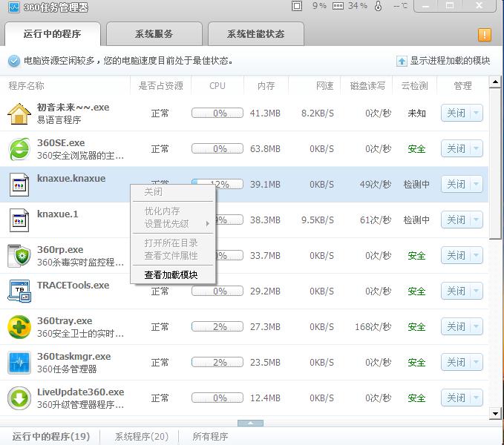The image size is (504, 445).
Task: Show 系统程序(20) list
Action: (142, 437)
